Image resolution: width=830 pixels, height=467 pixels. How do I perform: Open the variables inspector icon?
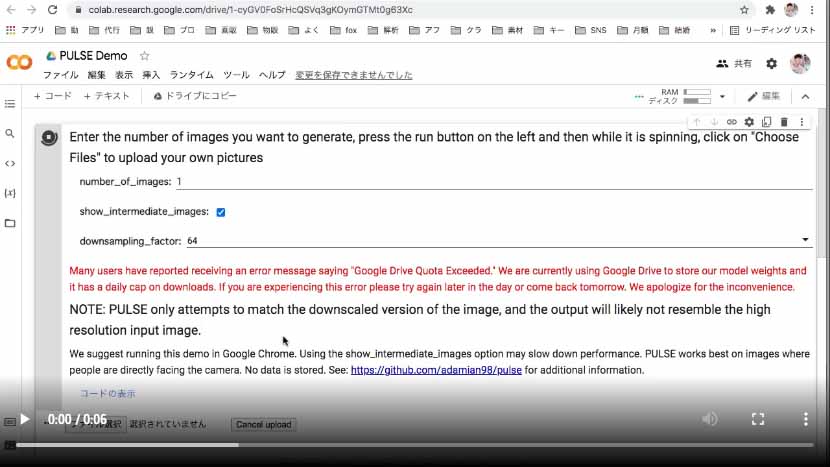[10, 193]
